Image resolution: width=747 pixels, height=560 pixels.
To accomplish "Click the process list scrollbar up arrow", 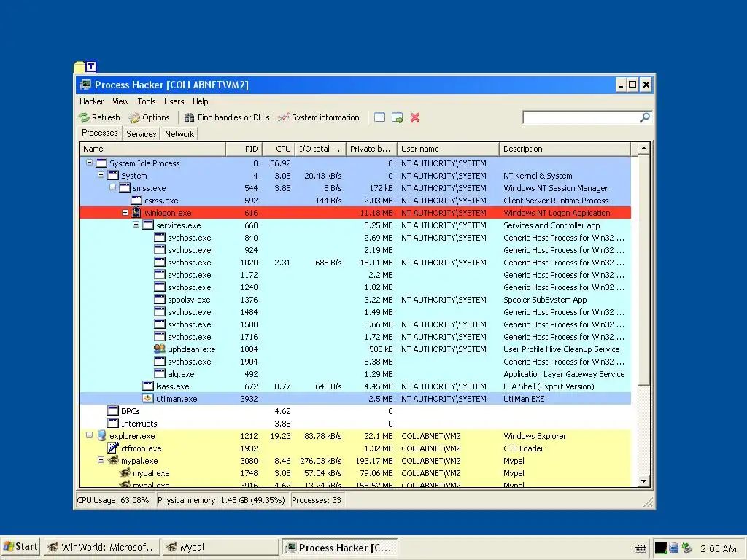I will [x=643, y=149].
